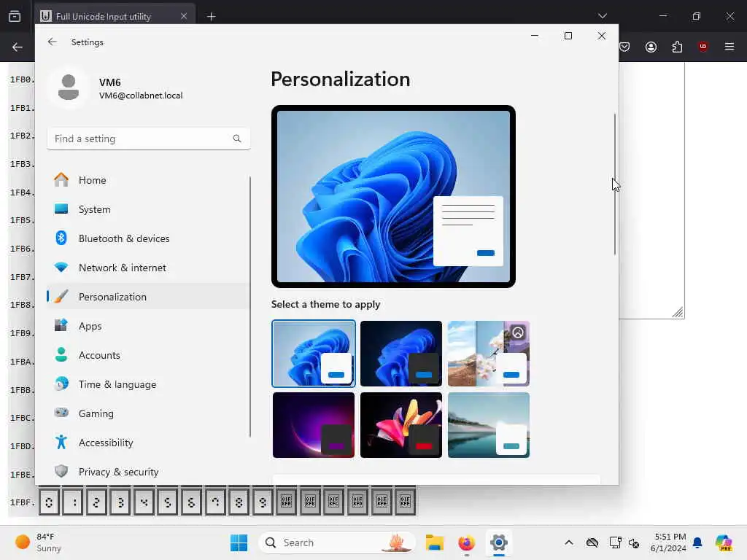Apply the Windows light bloom theme
The height and width of the screenshot is (560, 747).
tap(314, 354)
